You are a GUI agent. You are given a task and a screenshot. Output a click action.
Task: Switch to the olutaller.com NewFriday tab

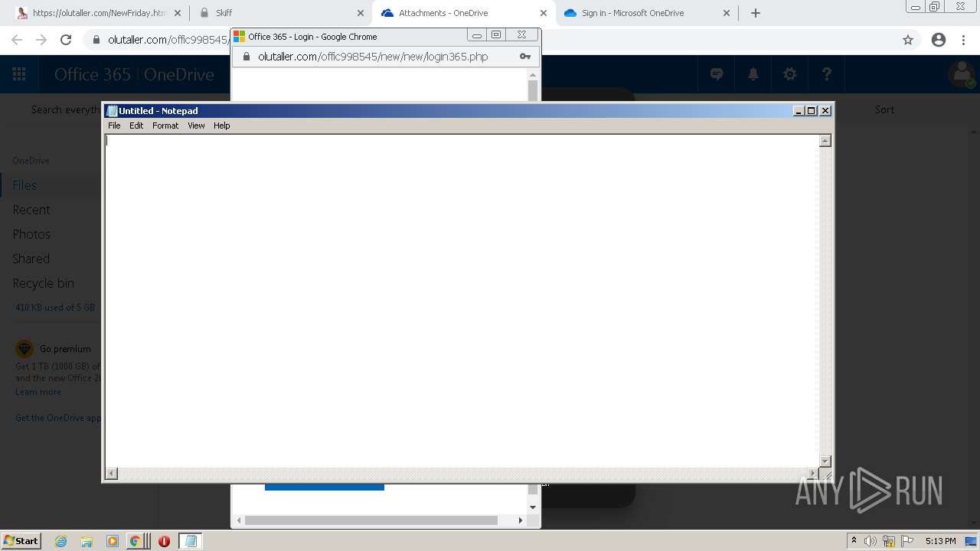point(98,13)
